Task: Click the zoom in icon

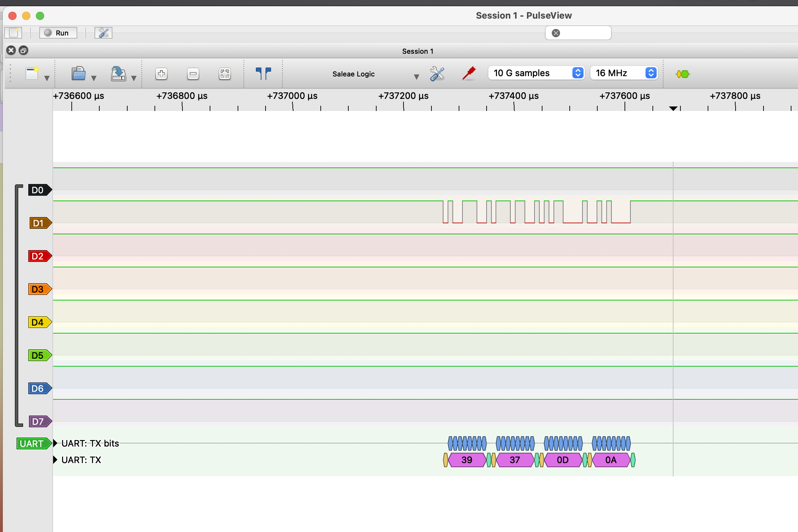Action: point(161,74)
